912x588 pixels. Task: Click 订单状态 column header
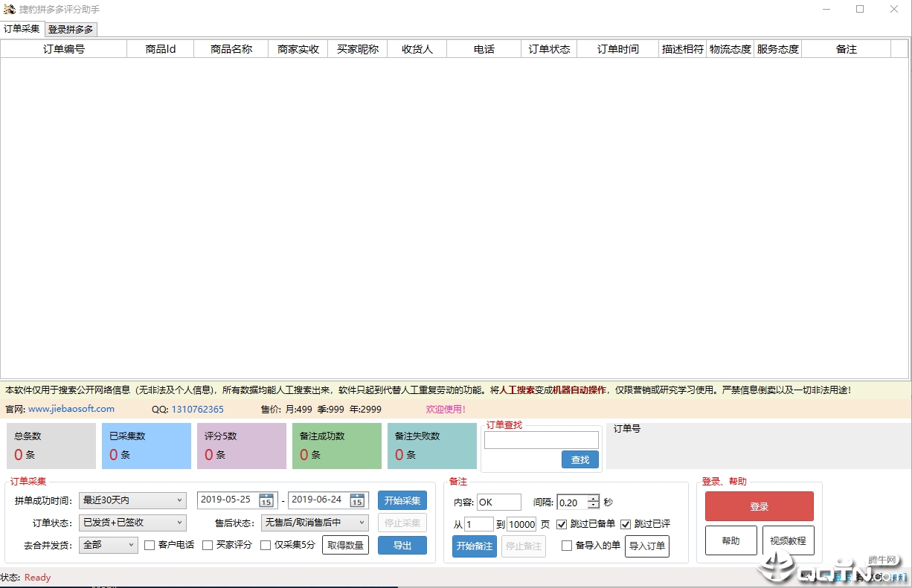pyautogui.click(x=549, y=49)
